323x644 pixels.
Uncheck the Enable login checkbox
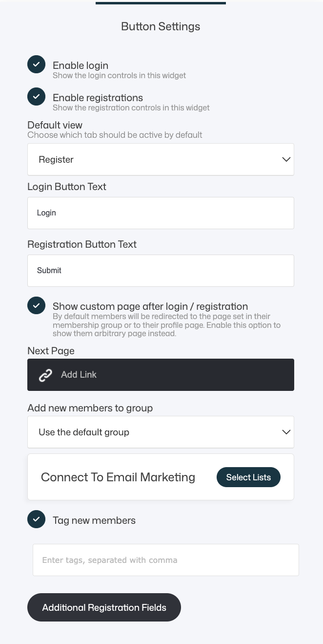point(36,64)
